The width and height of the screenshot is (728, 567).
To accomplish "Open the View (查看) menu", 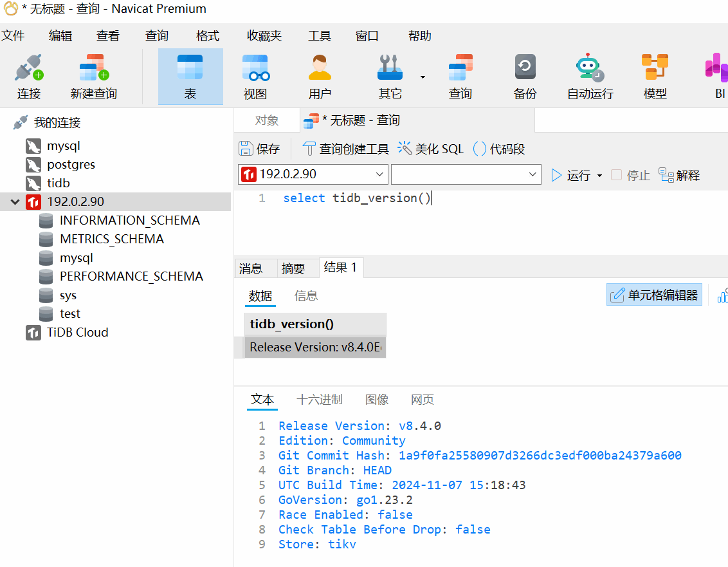I will coord(107,36).
